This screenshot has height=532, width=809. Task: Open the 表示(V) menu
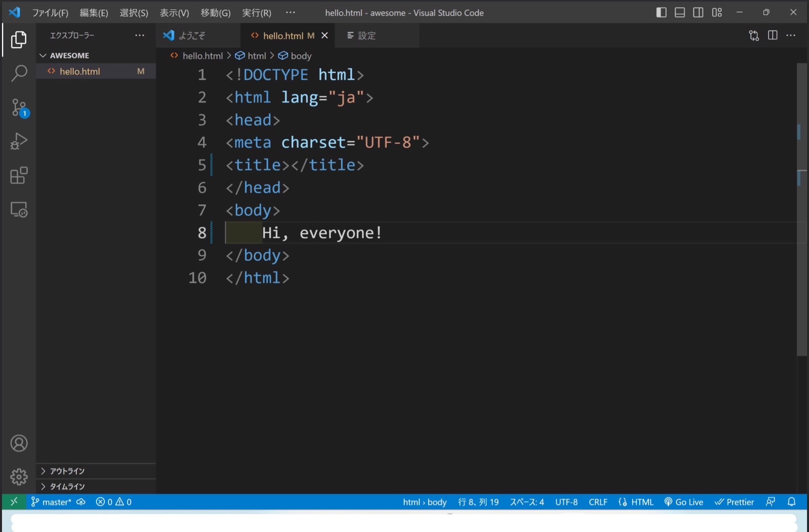click(174, 13)
